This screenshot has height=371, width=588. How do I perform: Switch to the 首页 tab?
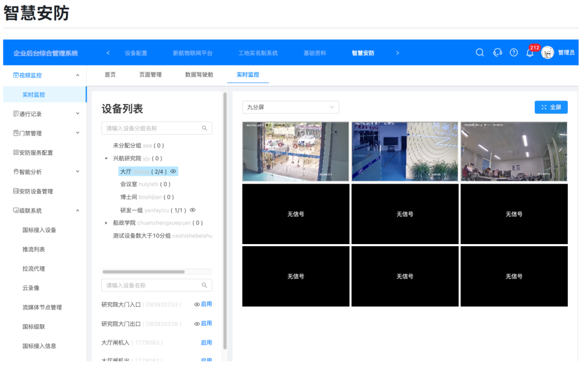[110, 75]
